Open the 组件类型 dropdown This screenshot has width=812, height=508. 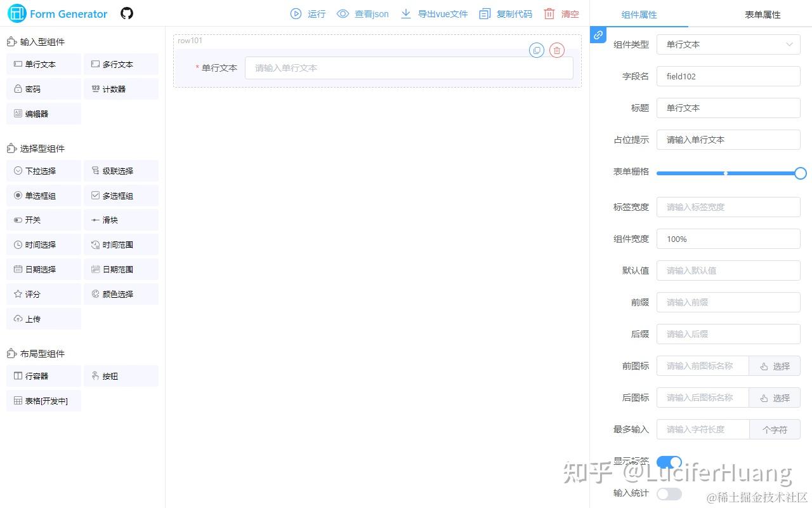[728, 44]
